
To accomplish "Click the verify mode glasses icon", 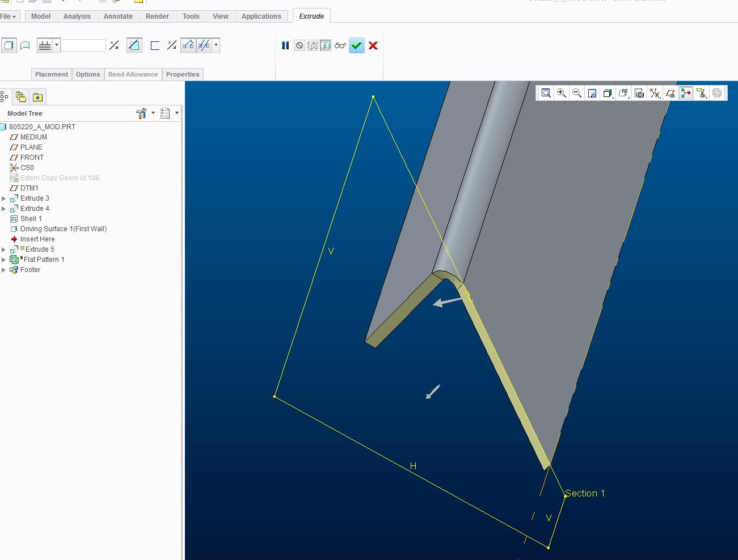I will click(x=340, y=45).
